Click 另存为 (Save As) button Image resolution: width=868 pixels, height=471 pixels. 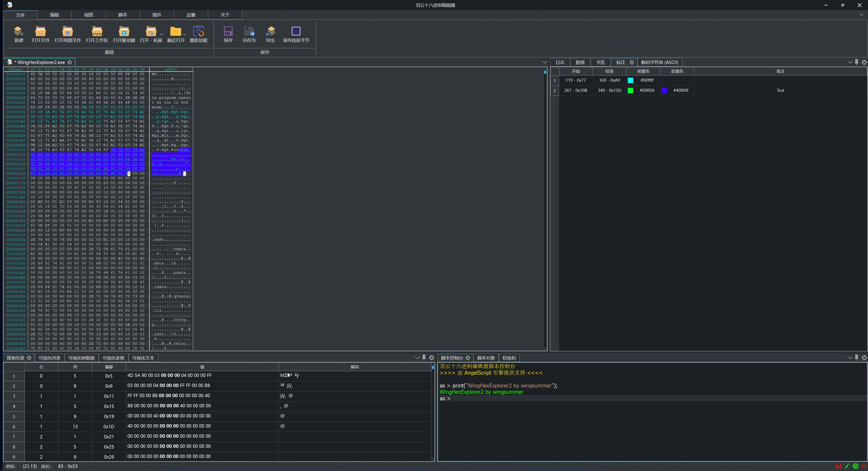[x=249, y=31]
